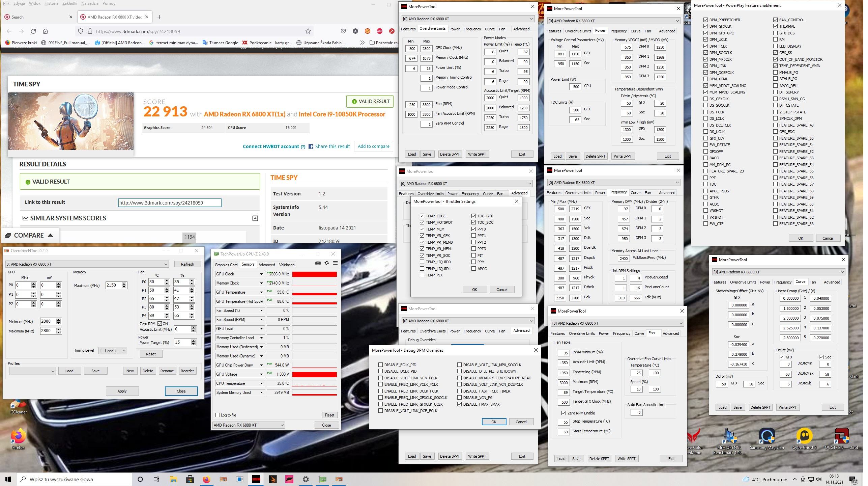Show more bookmarks with the chevron icon
868x486 pixels.
(x=362, y=43)
